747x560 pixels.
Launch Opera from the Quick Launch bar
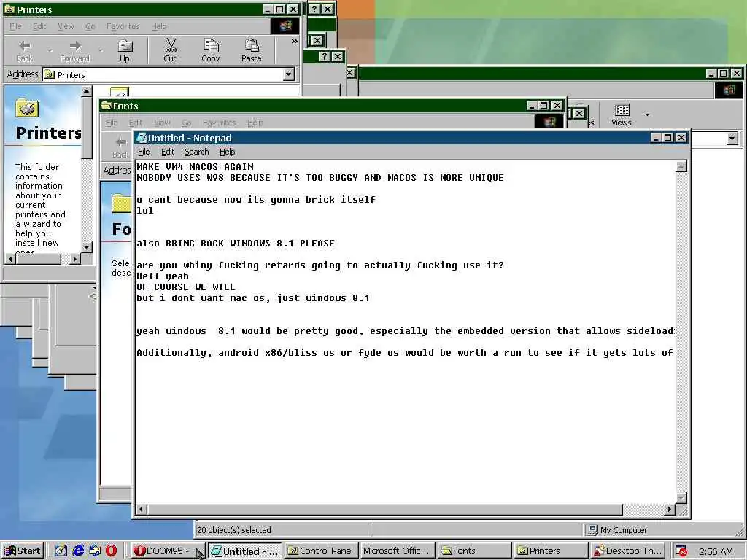pyautogui.click(x=111, y=551)
